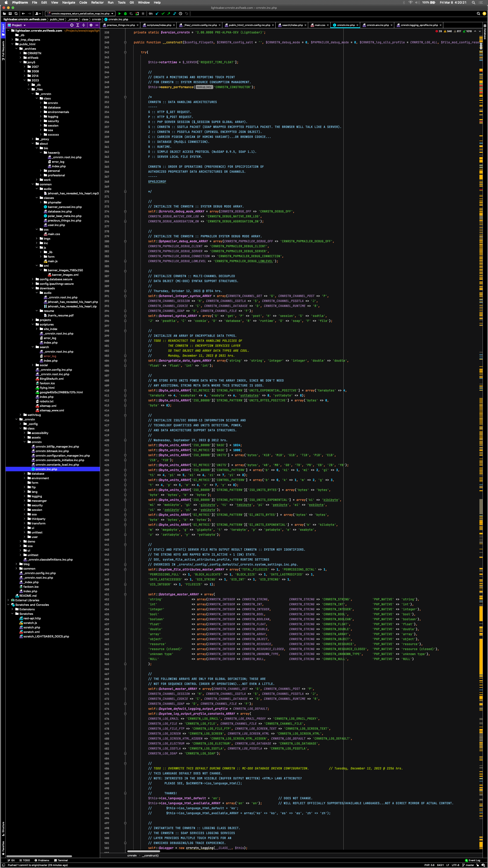Switch to the main.css editor tab
The width and height of the screenshot is (488, 868).
pyautogui.click(x=320, y=25)
